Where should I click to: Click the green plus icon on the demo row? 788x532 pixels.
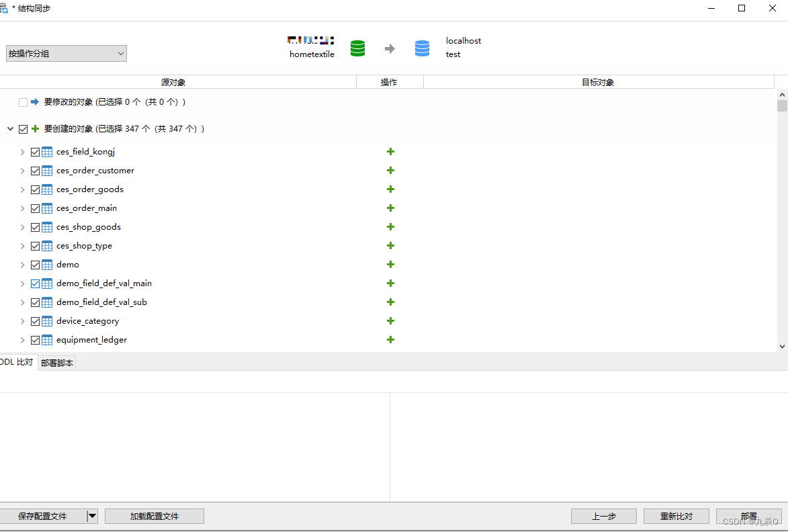click(x=390, y=264)
